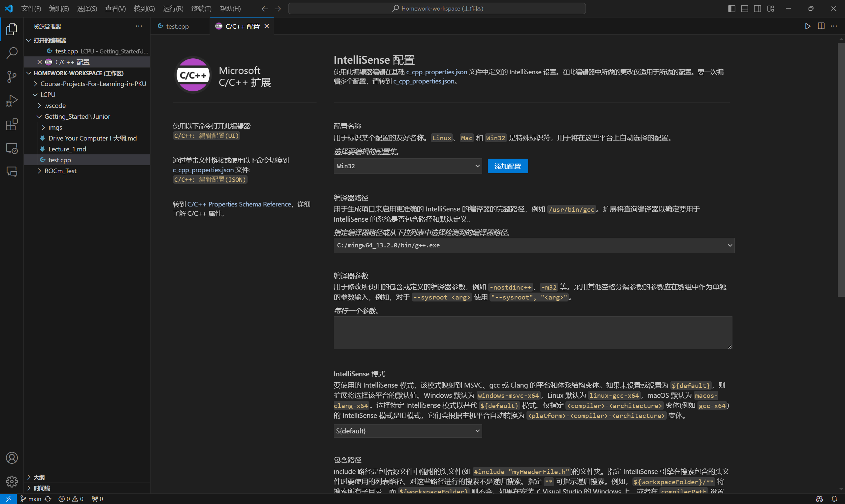Open the Search view in the activity bar
Viewport: 845px width, 504px height.
coord(12,53)
